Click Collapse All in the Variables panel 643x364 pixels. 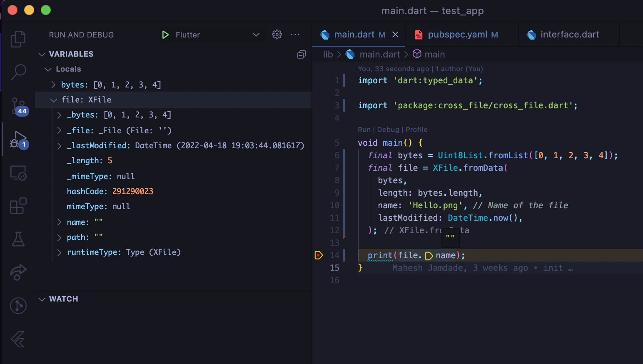tap(301, 54)
